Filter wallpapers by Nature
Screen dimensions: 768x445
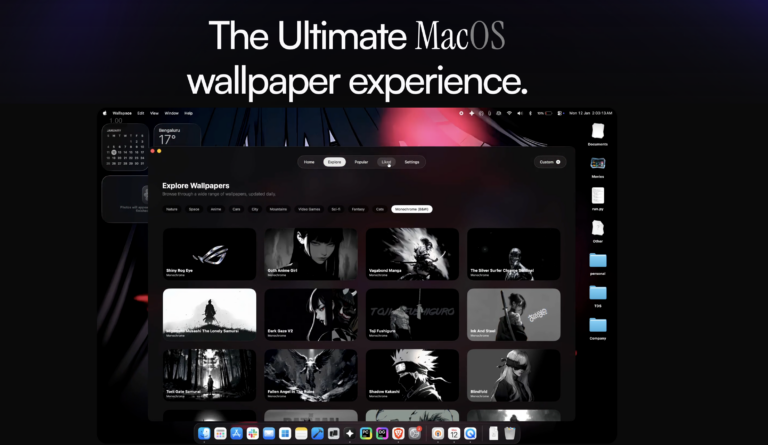click(x=172, y=209)
